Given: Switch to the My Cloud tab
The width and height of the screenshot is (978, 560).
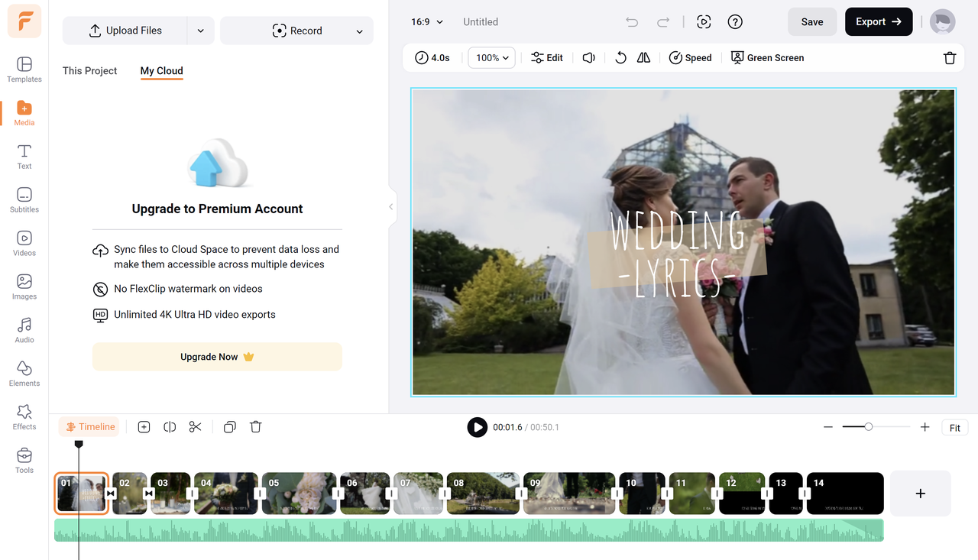Looking at the screenshot, I should [x=162, y=71].
